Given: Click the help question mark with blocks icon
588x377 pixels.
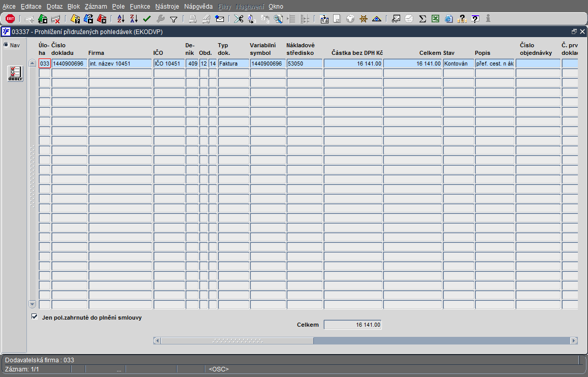Looking at the screenshot, I should click(462, 19).
